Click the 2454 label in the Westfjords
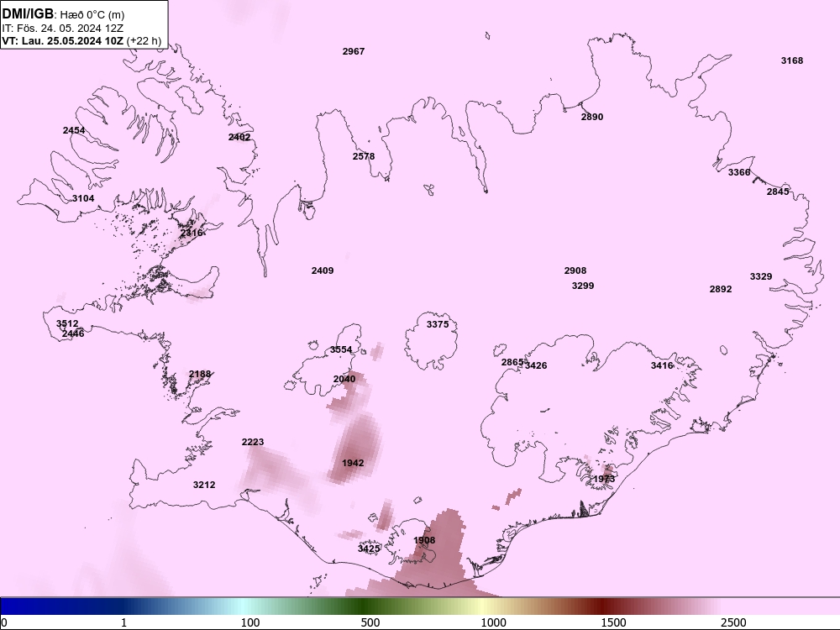 click(x=74, y=130)
